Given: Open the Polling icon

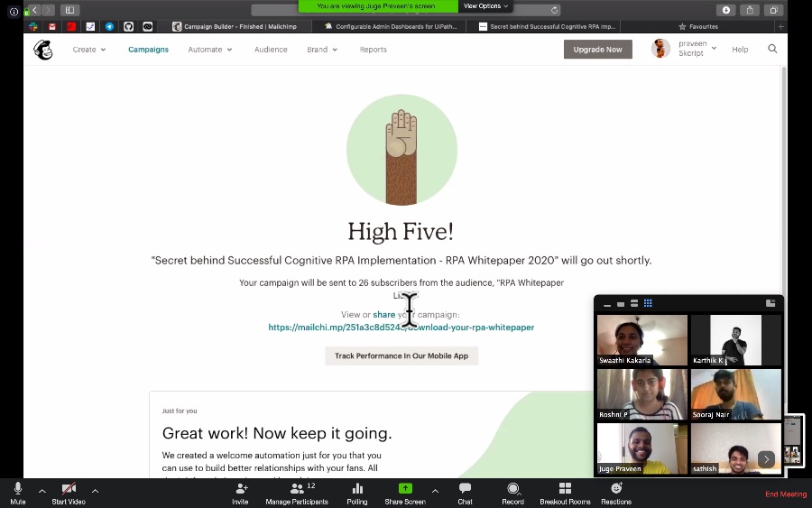Looking at the screenshot, I should pos(357,488).
